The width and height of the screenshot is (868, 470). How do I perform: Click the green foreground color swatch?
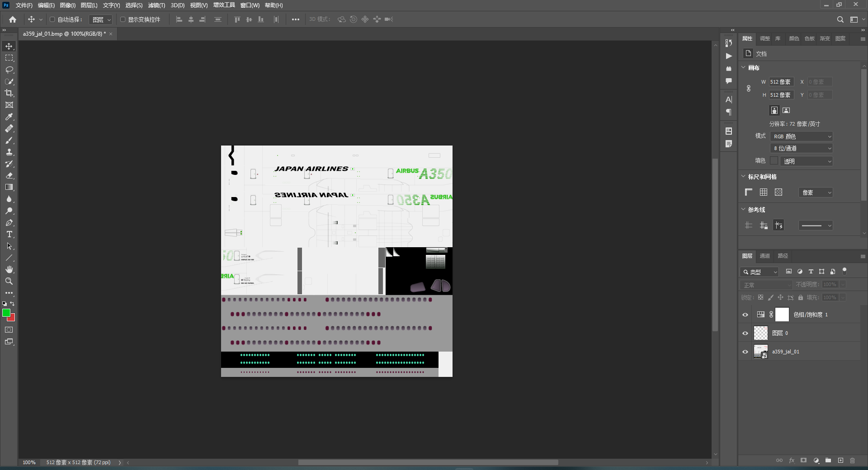6,313
